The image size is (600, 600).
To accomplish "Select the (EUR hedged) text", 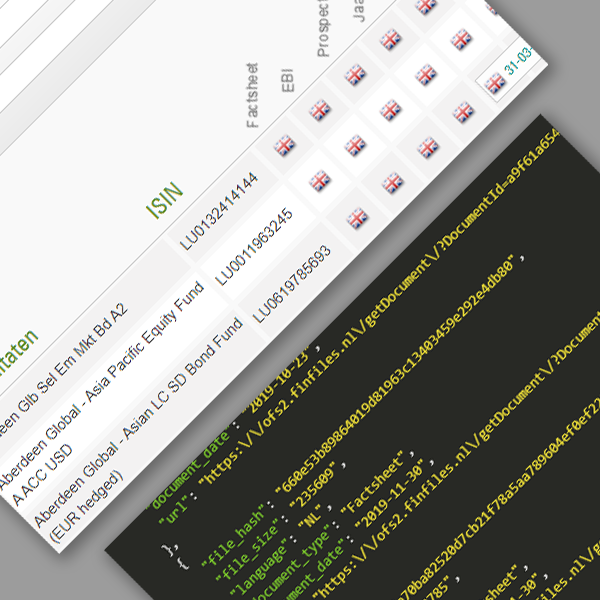I will (x=86, y=506).
